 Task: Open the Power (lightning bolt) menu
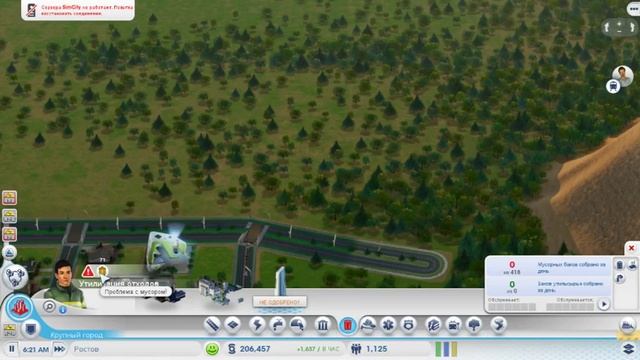click(x=257, y=325)
